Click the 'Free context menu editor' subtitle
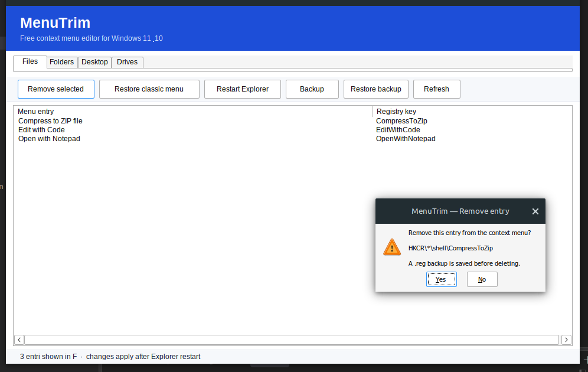 [91, 38]
